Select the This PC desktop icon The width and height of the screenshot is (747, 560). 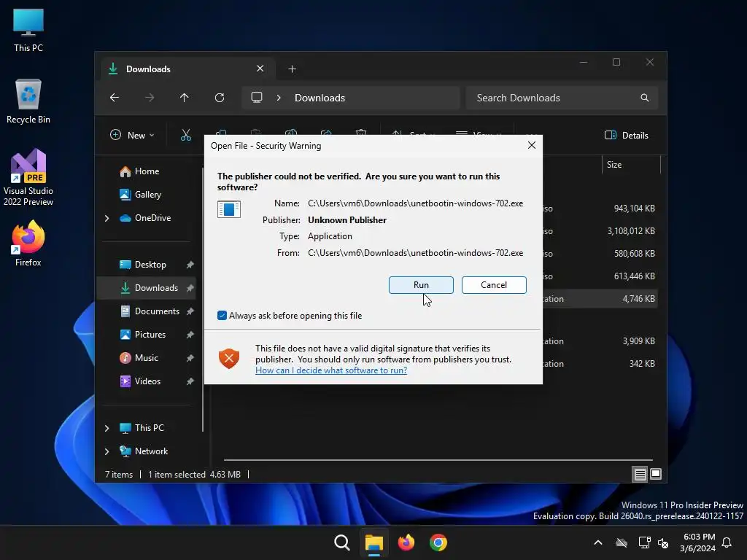tap(28, 30)
